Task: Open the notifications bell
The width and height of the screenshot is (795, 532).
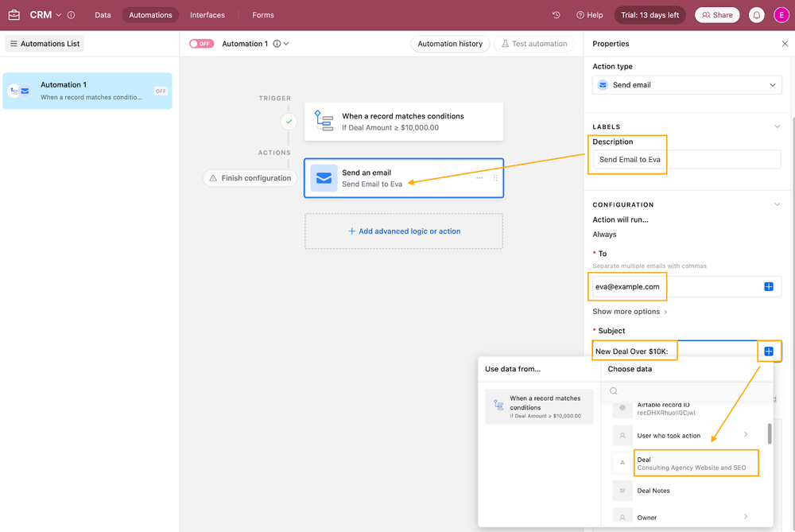Action: pyautogui.click(x=756, y=14)
